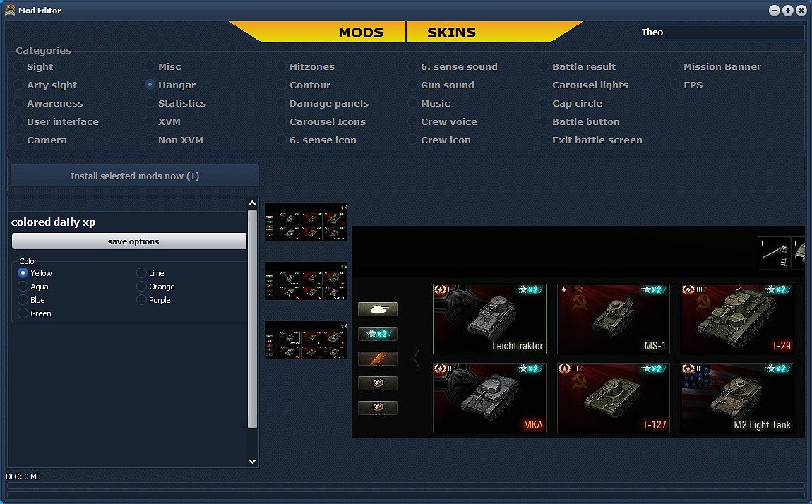Select the tank silhouette carousel filter icon
812x504 pixels.
pyautogui.click(x=378, y=308)
